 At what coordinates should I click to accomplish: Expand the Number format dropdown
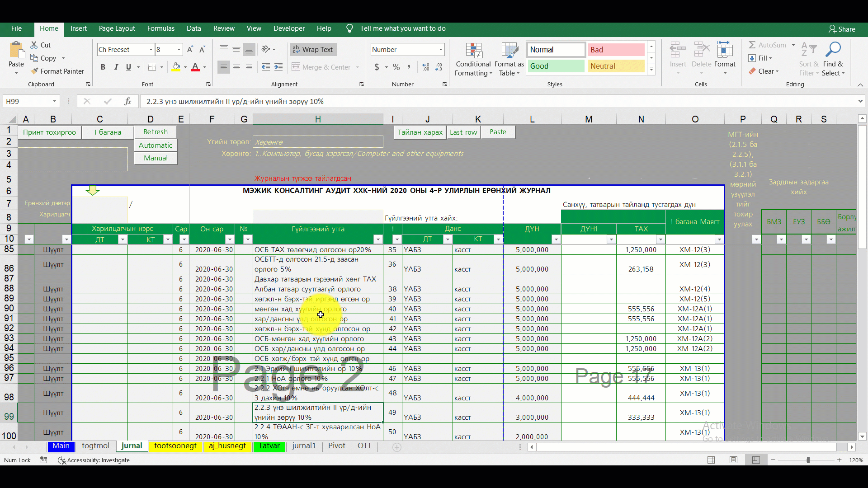tap(440, 50)
